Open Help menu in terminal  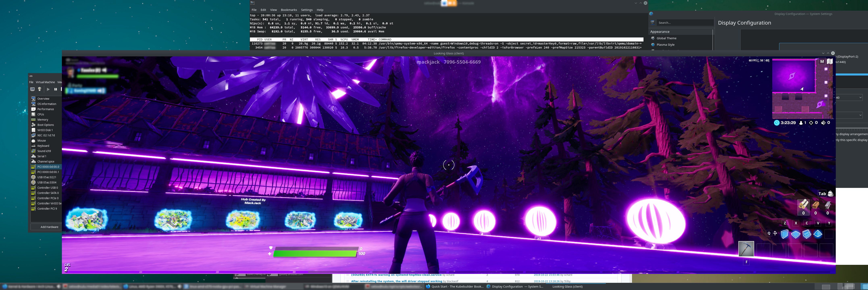coord(320,10)
